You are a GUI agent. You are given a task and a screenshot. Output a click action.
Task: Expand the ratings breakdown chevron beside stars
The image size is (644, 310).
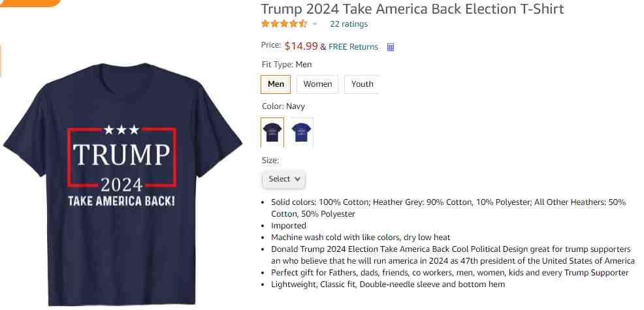click(315, 23)
